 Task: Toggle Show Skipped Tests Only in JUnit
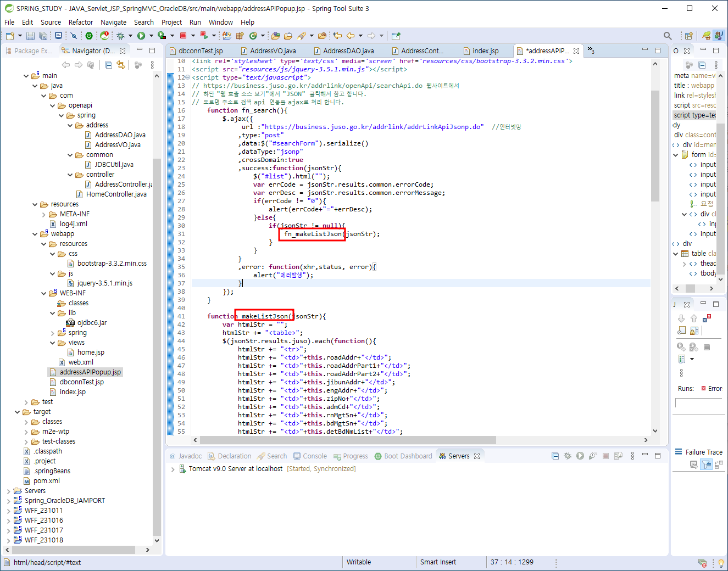[681, 331]
